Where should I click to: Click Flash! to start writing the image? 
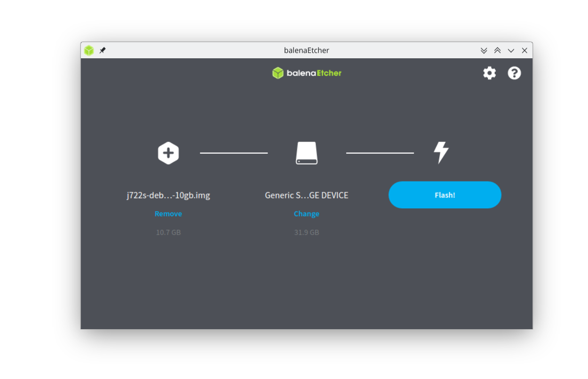pos(445,195)
